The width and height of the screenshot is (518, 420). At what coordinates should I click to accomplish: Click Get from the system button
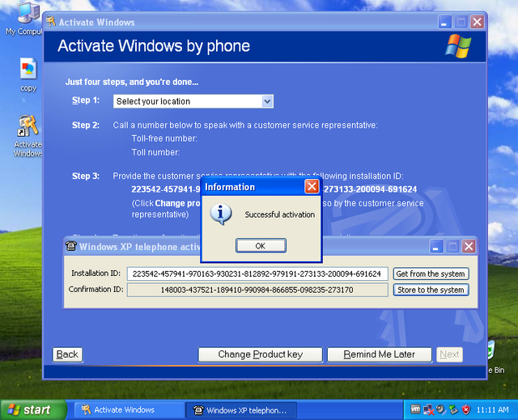431,274
